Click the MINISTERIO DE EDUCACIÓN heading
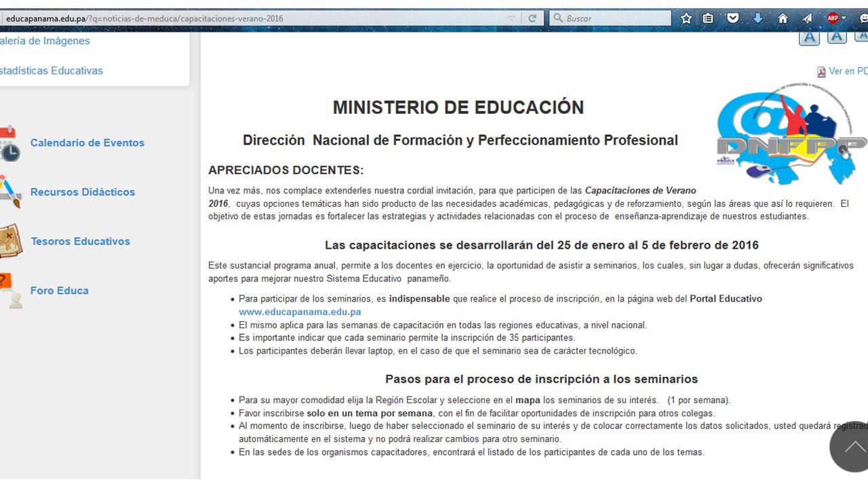 tap(458, 107)
